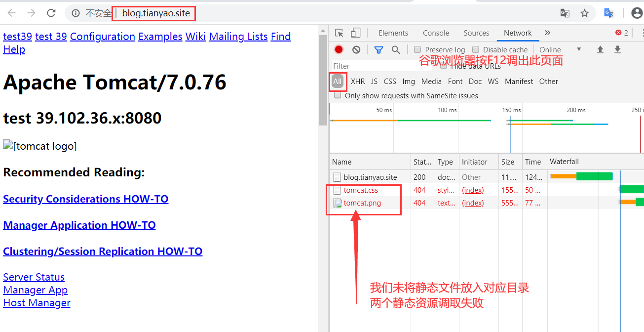The image size is (644, 332).
Task: Import a HAR file
Action: tap(600, 49)
